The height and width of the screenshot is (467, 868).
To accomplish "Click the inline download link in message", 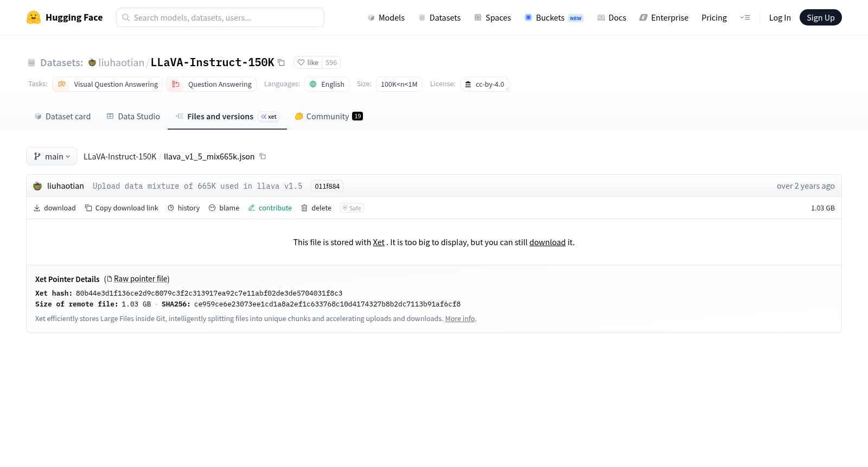I will pos(547,242).
